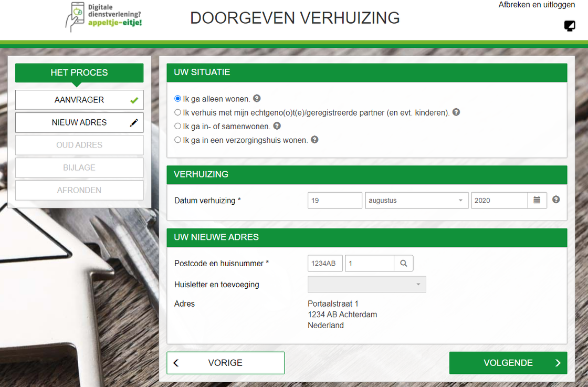Viewport: 588px width, 387px height.
Task: Go back with the VORIGE button
Action: pyautogui.click(x=225, y=363)
